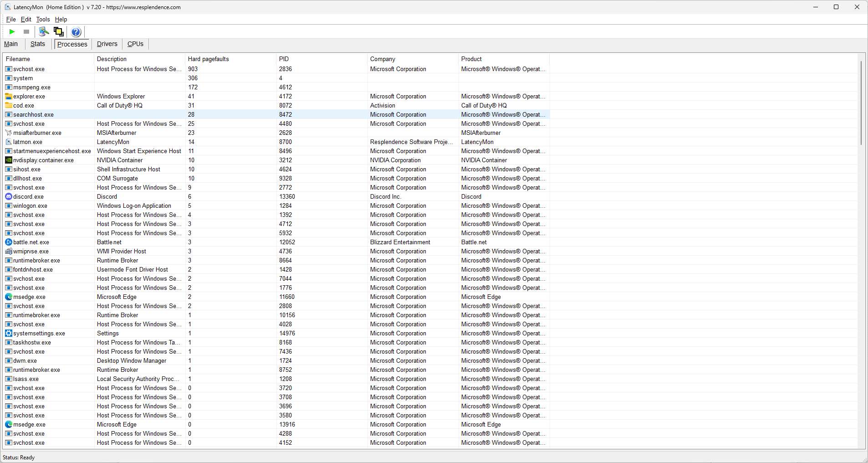This screenshot has width=868, height=463.
Task: Click the discord.exe icon
Action: pos(9,196)
